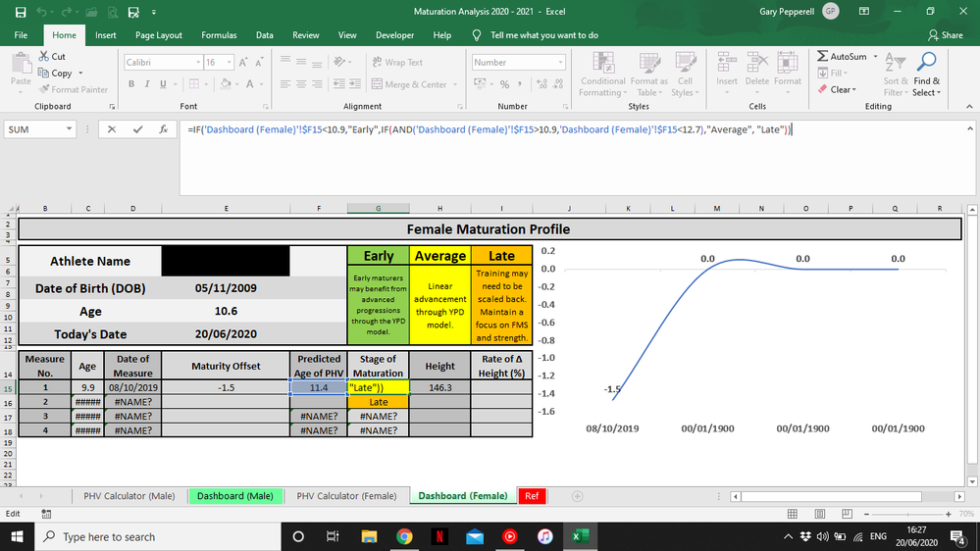Open the Insert Function fx dialog
The height and width of the screenshot is (551, 980).
click(x=163, y=129)
